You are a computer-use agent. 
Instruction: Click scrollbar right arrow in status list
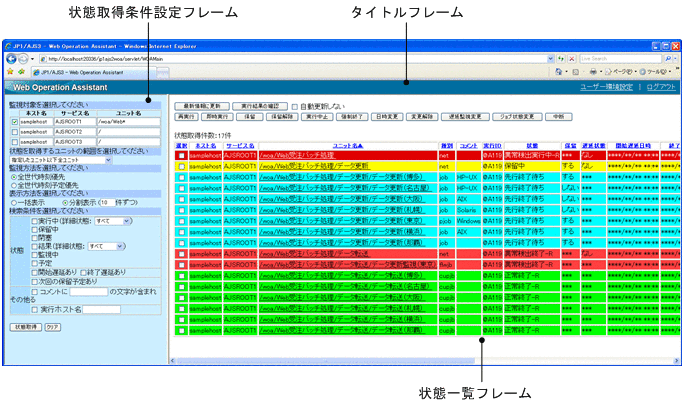click(677, 361)
